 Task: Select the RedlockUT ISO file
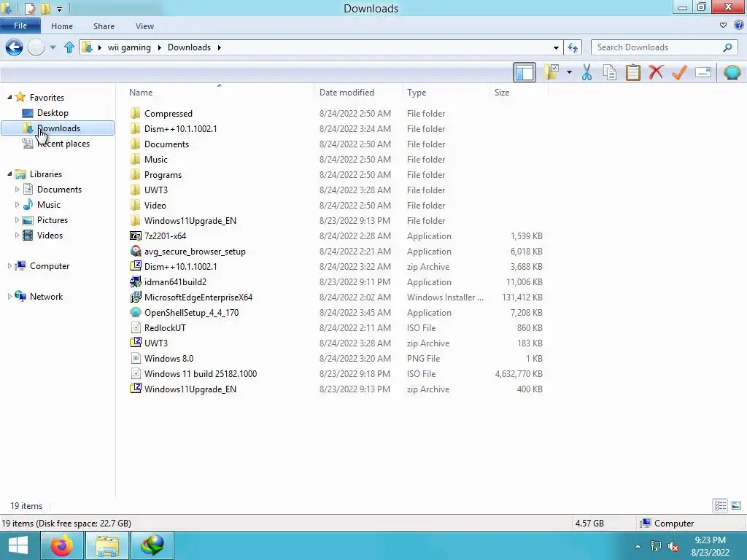coord(165,327)
